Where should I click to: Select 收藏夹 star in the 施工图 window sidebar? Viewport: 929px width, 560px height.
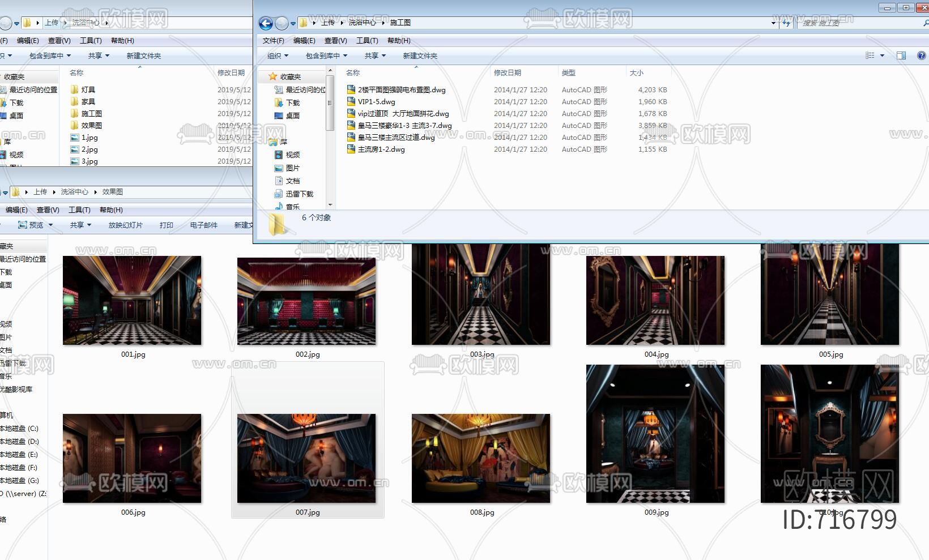click(273, 76)
